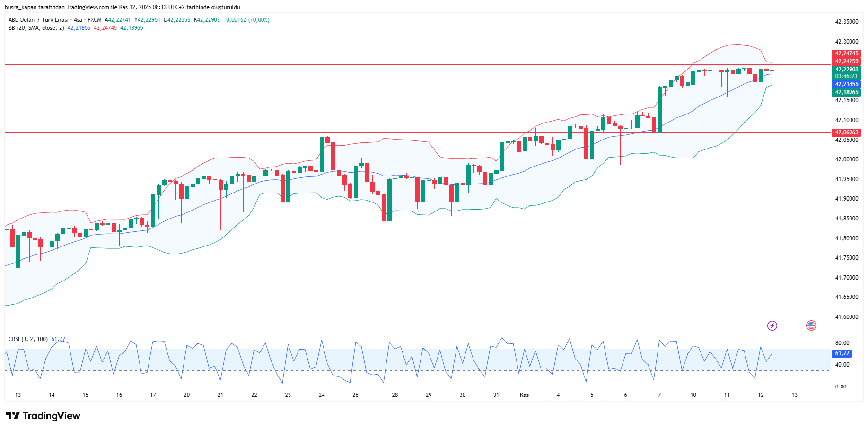Click the blue 61,77 CRSI value label
The width and height of the screenshot is (868, 430).
(x=842, y=353)
